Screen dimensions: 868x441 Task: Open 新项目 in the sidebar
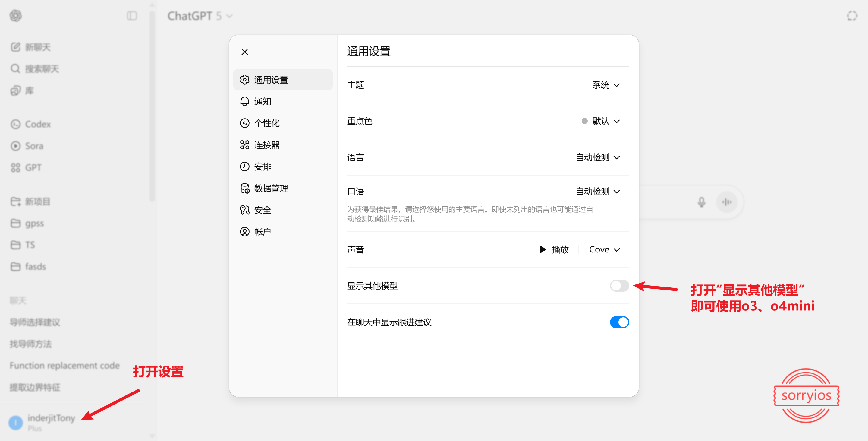coord(38,201)
